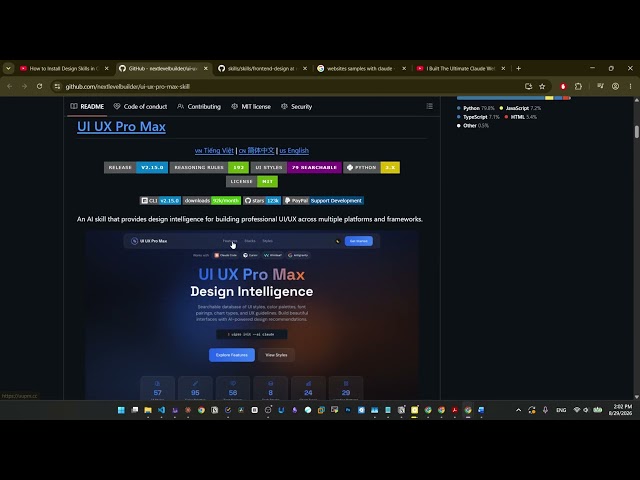The width and height of the screenshot is (640, 480).
Task: Open Photoshop from the taskbar
Action: point(348,410)
